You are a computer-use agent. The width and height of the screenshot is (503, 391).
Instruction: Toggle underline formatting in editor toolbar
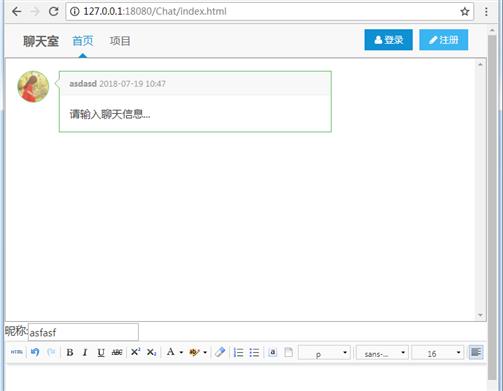click(x=101, y=352)
